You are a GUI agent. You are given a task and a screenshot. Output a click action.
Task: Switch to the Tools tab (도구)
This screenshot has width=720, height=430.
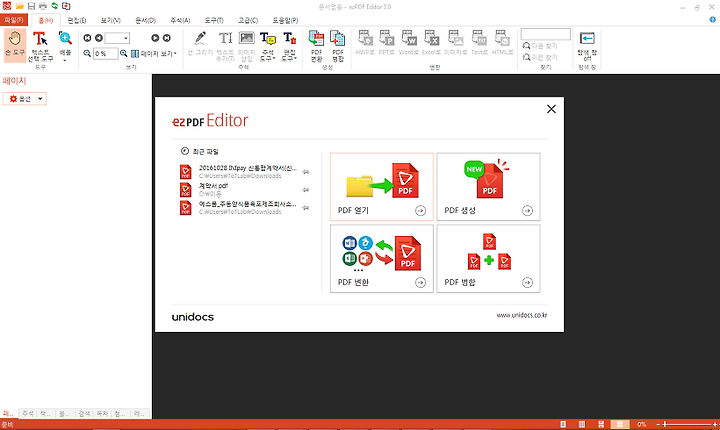(x=214, y=20)
